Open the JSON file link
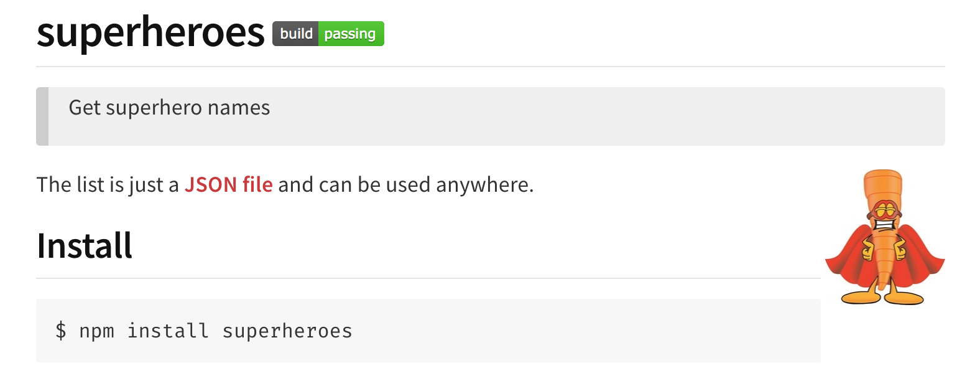Screen dimensions: 980x391 228,185
